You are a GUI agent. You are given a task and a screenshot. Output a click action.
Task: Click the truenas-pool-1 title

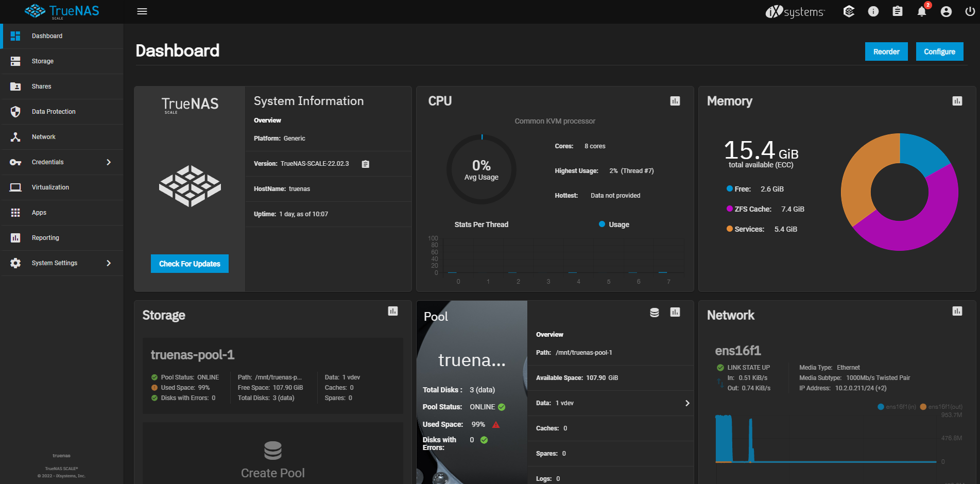[x=193, y=355]
